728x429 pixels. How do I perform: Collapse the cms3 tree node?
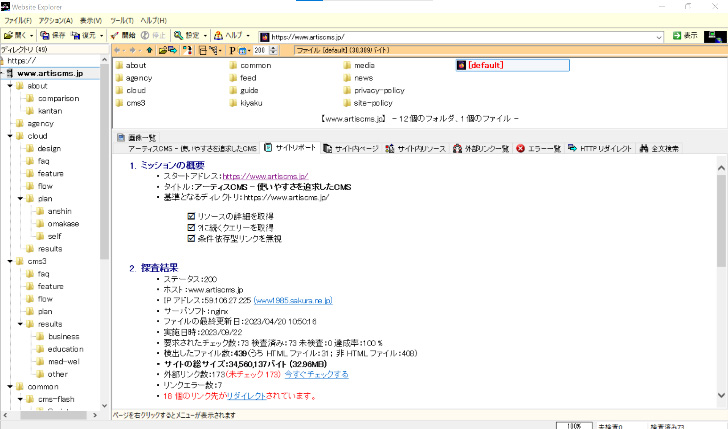10,261
